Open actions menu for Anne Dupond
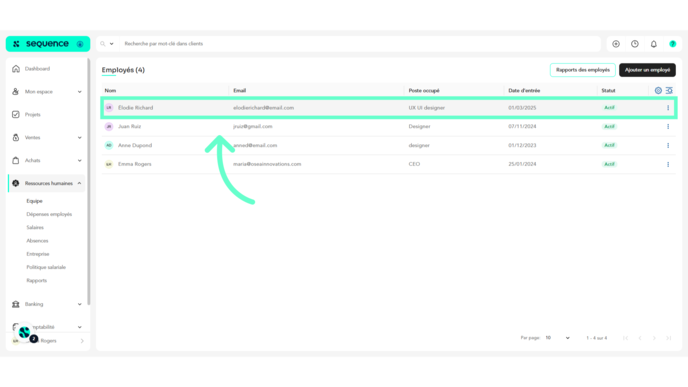This screenshot has height=387, width=688. pyautogui.click(x=668, y=145)
